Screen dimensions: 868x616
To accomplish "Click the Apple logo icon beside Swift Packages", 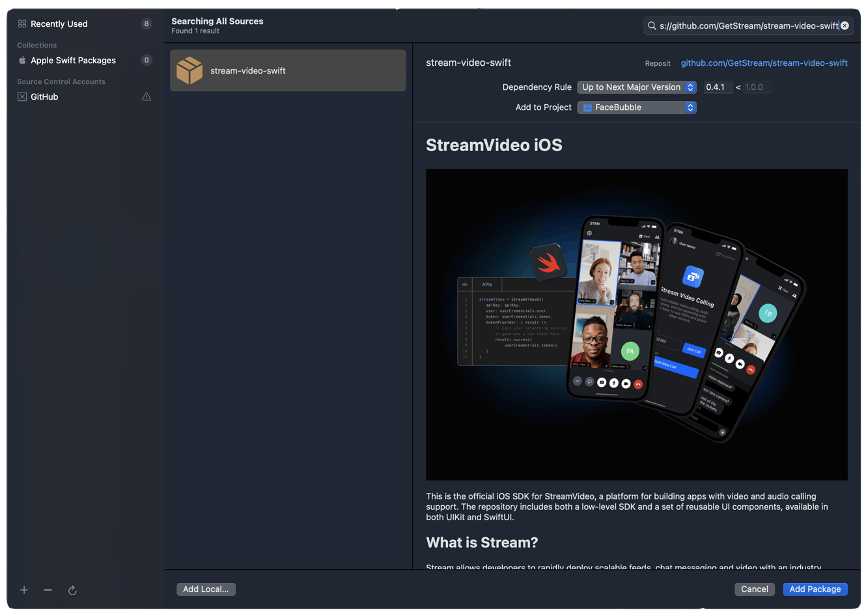I will click(22, 61).
